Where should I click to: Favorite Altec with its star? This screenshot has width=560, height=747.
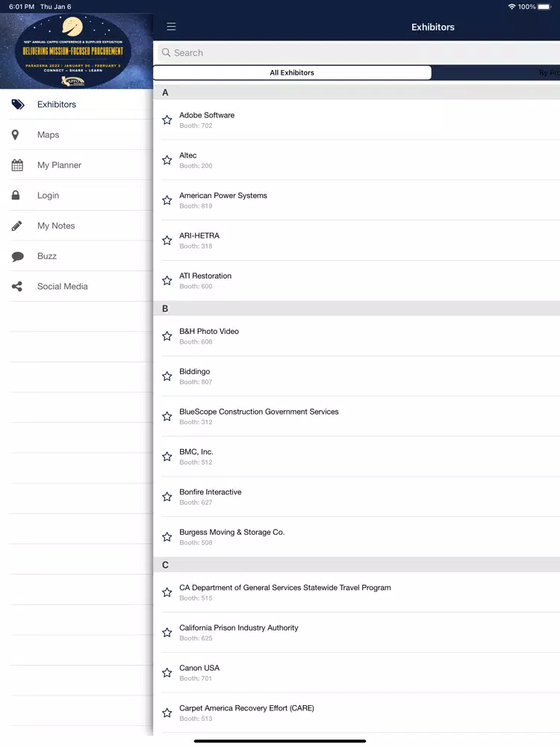point(167,160)
